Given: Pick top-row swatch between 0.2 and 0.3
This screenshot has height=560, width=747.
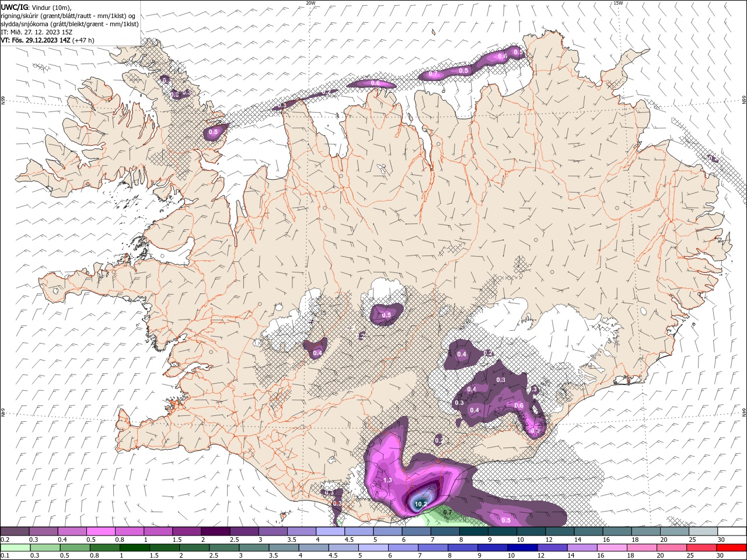Looking at the screenshot, I should click(x=15, y=531).
